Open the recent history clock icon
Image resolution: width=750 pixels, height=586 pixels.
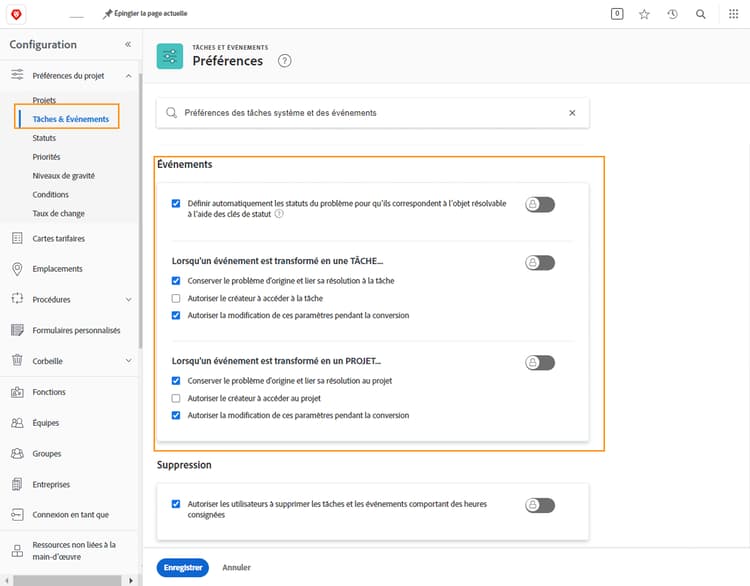click(x=673, y=14)
